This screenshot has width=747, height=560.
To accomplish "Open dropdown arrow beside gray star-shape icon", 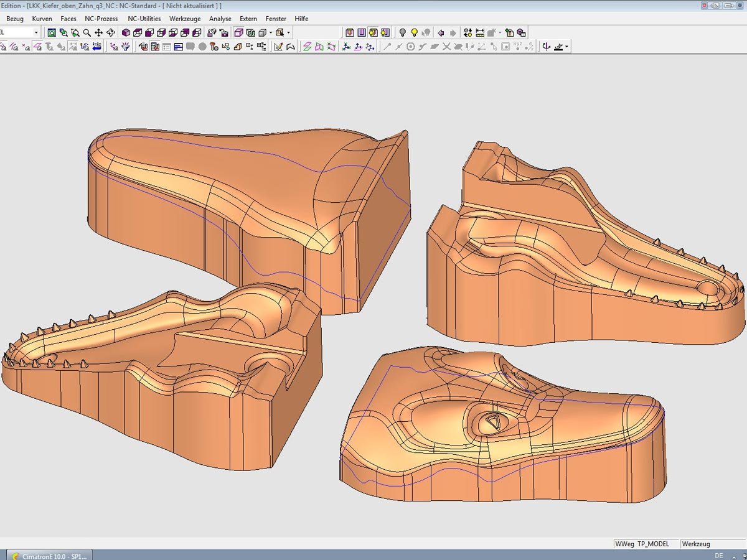I will (500, 32).
